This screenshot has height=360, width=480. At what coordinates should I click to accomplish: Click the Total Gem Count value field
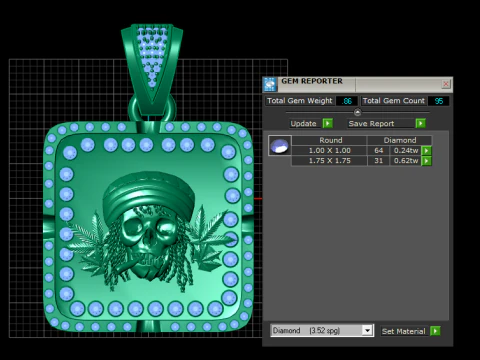tap(438, 101)
